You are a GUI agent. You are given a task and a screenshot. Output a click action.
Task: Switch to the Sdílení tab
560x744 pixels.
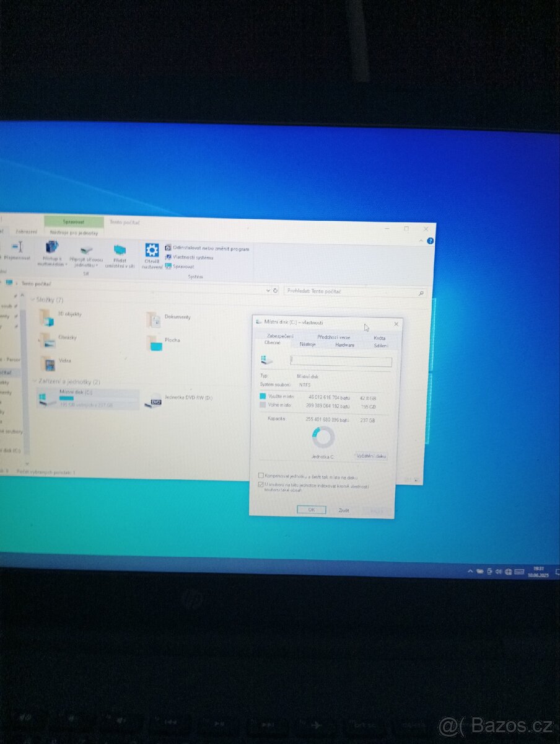[x=380, y=345]
